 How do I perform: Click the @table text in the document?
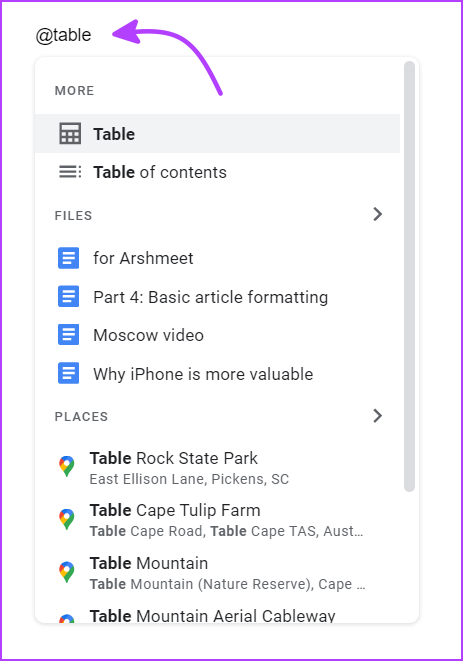point(64,35)
